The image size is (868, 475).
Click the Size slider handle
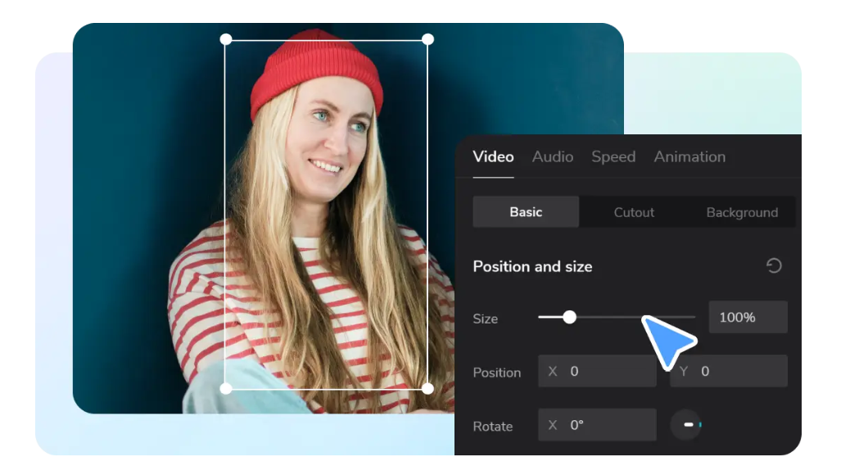click(x=570, y=317)
